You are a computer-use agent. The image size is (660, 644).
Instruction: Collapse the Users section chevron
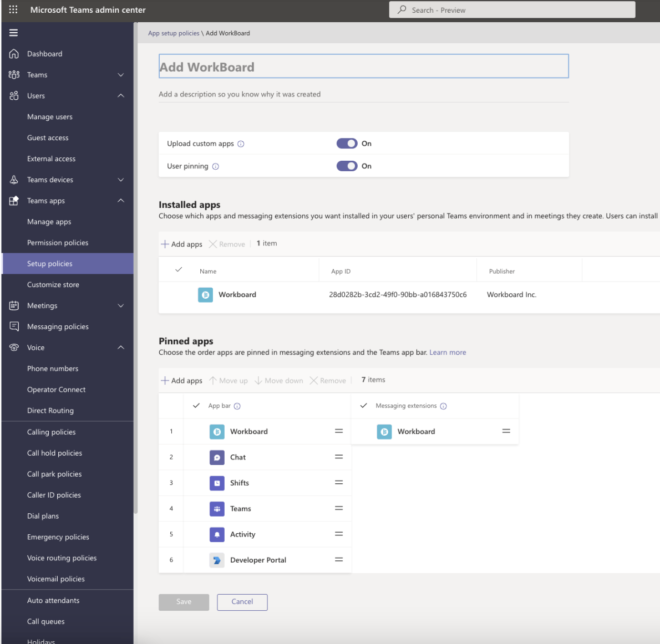click(x=121, y=96)
